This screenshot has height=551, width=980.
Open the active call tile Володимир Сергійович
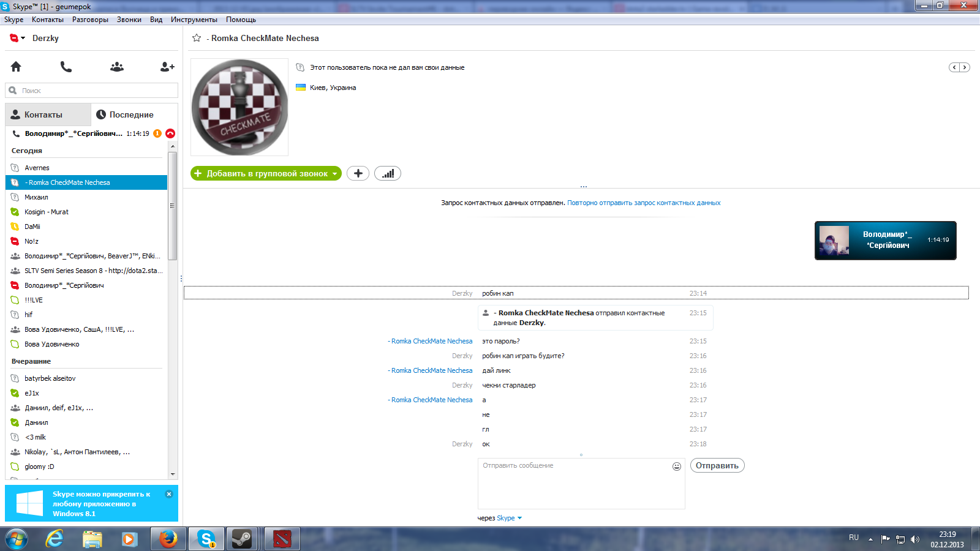(x=886, y=241)
